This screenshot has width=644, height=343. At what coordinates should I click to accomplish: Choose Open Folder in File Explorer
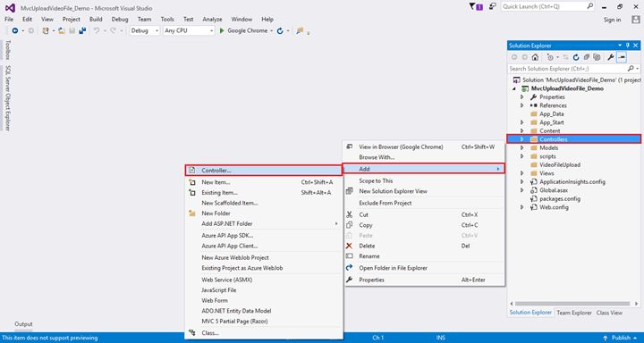coord(424,268)
